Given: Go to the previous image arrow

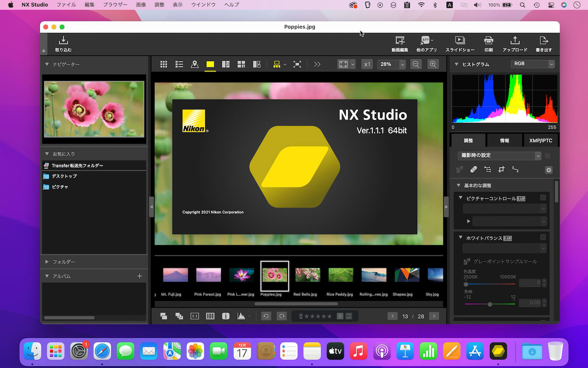Looking at the screenshot, I should coord(393,316).
